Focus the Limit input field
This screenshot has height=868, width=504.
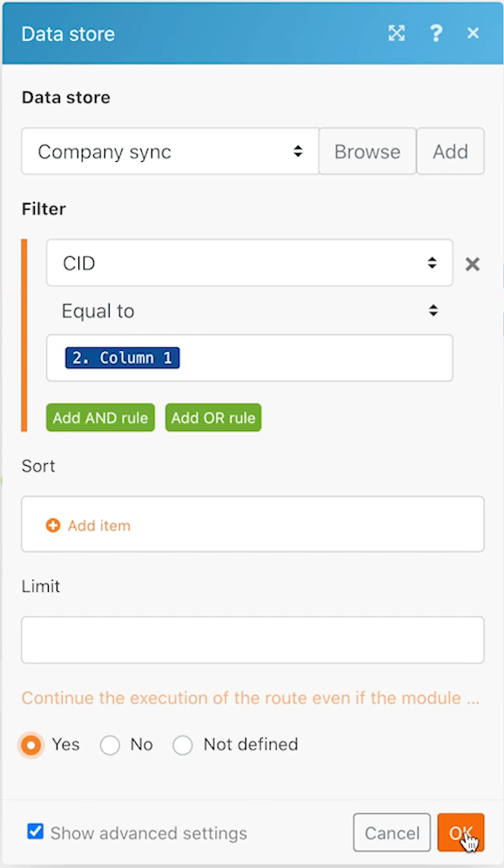(x=252, y=640)
